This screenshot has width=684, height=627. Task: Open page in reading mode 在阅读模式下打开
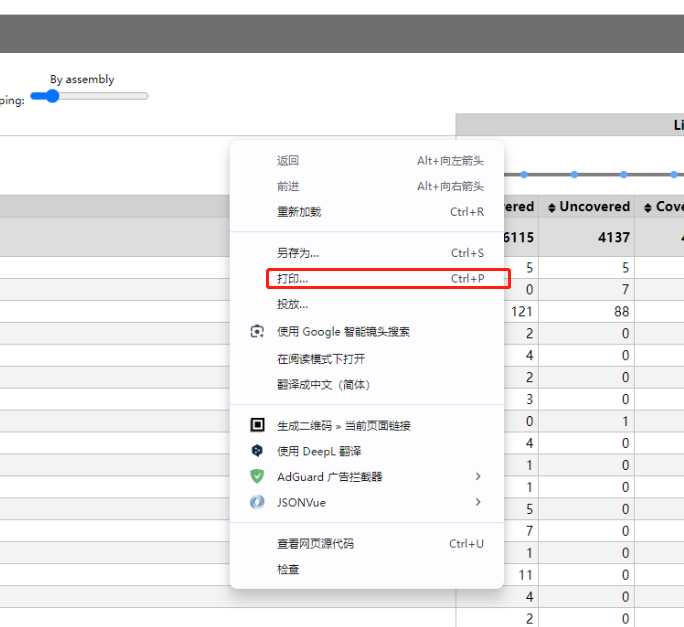click(321, 359)
